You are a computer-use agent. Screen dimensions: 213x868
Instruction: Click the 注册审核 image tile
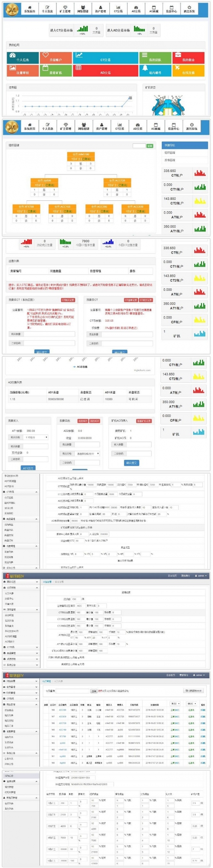(x=22, y=71)
